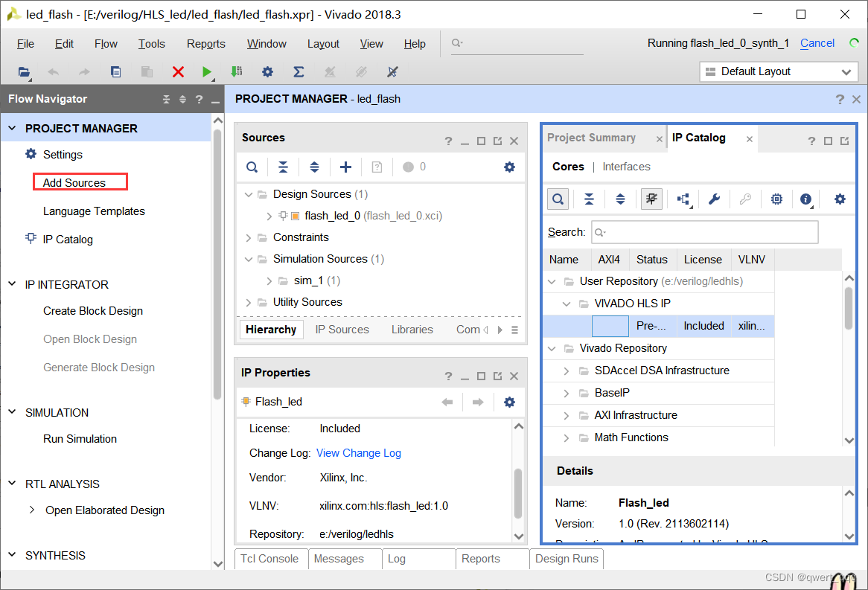The image size is (868, 590).
Task: Click Add Sources in Flow Navigator
Action: pos(74,182)
